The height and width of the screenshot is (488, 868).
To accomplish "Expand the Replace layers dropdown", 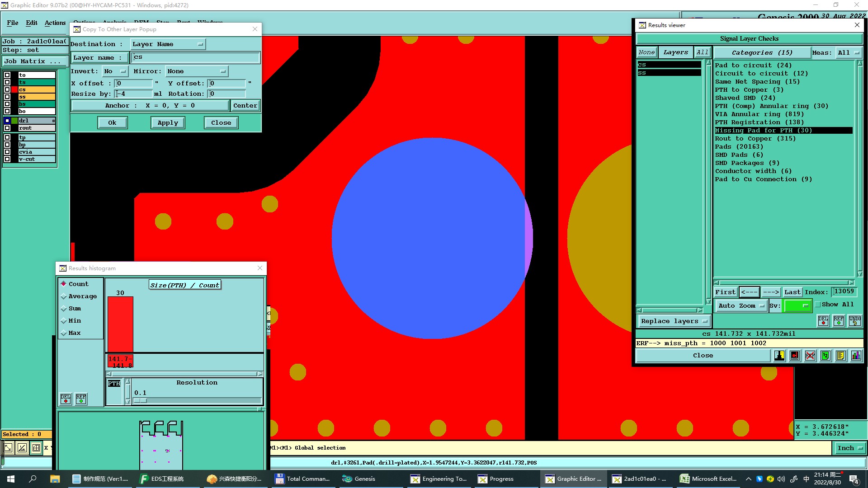I will (673, 321).
